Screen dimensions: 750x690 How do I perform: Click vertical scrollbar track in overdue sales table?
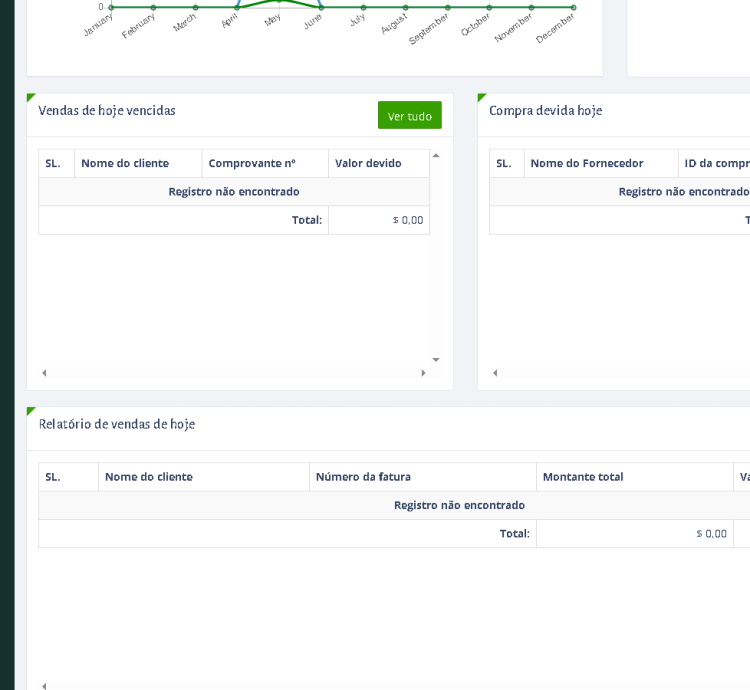[x=436, y=260]
